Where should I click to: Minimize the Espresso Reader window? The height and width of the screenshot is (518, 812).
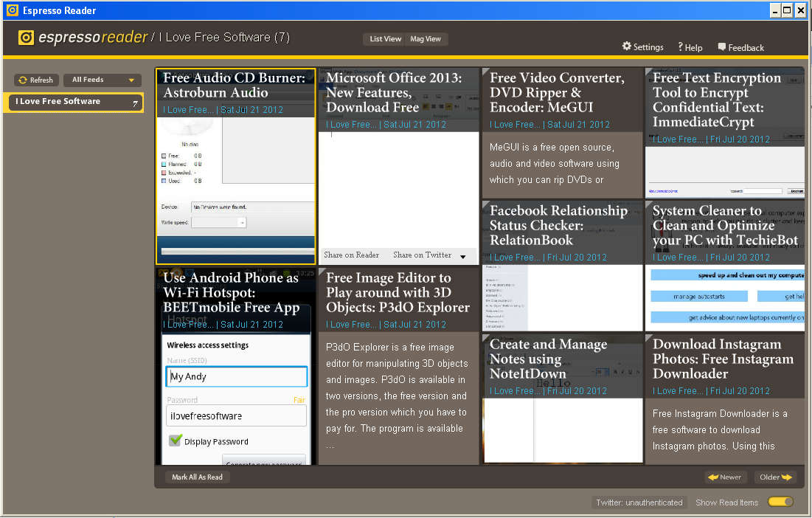[x=775, y=10]
